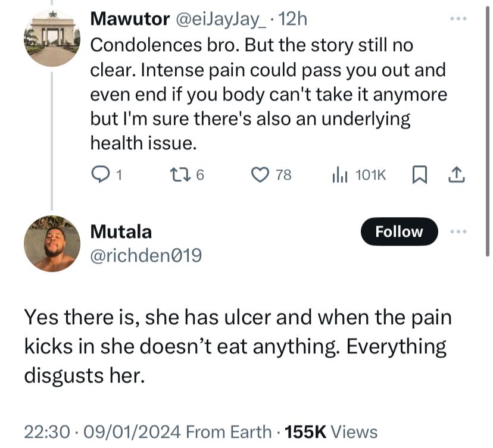Image resolution: width=493 pixels, height=448 pixels.
Task: Open Mawutor's profile picture
Action: [x=52, y=38]
